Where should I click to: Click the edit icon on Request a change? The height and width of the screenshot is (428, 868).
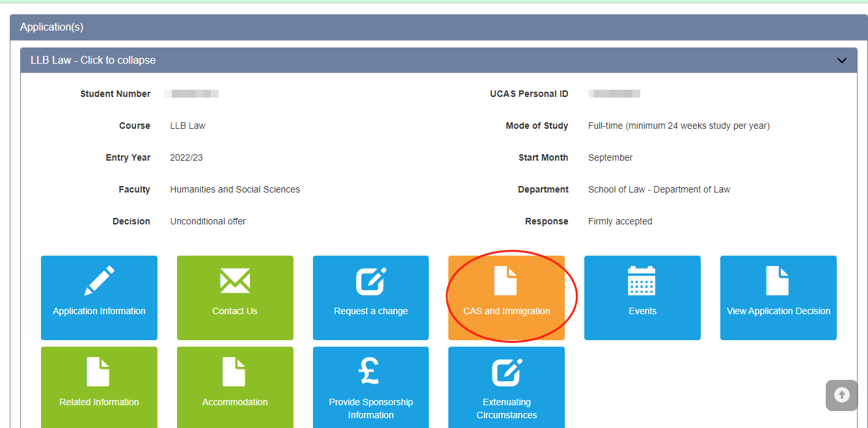pyautogui.click(x=372, y=281)
